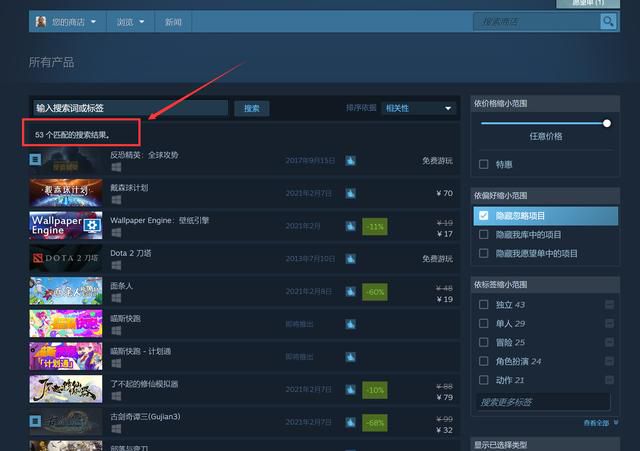Click into the 搜索商店 store search field
Image resolution: width=640 pixels, height=451 pixels.
click(536, 21)
